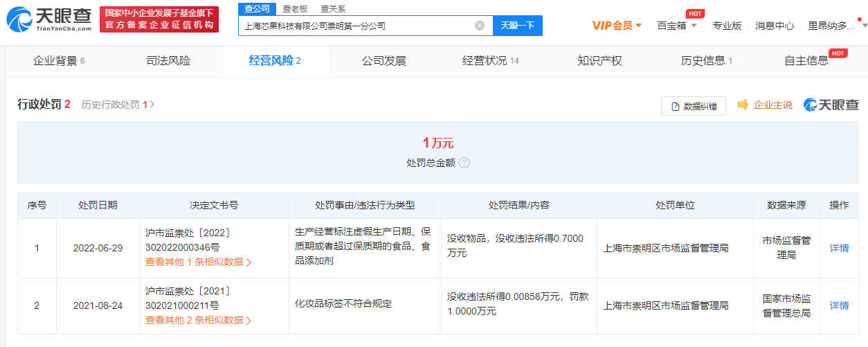Click the TianYanCha logo in header
The image size is (868, 347).
[48, 19]
